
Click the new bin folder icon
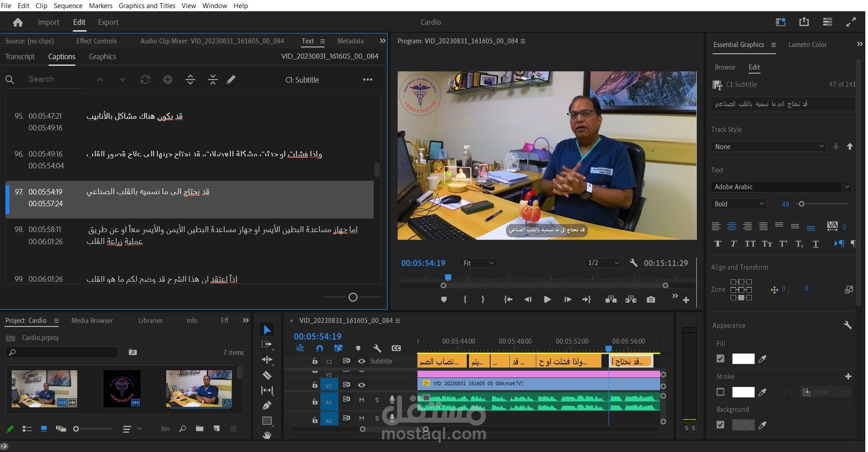199,429
